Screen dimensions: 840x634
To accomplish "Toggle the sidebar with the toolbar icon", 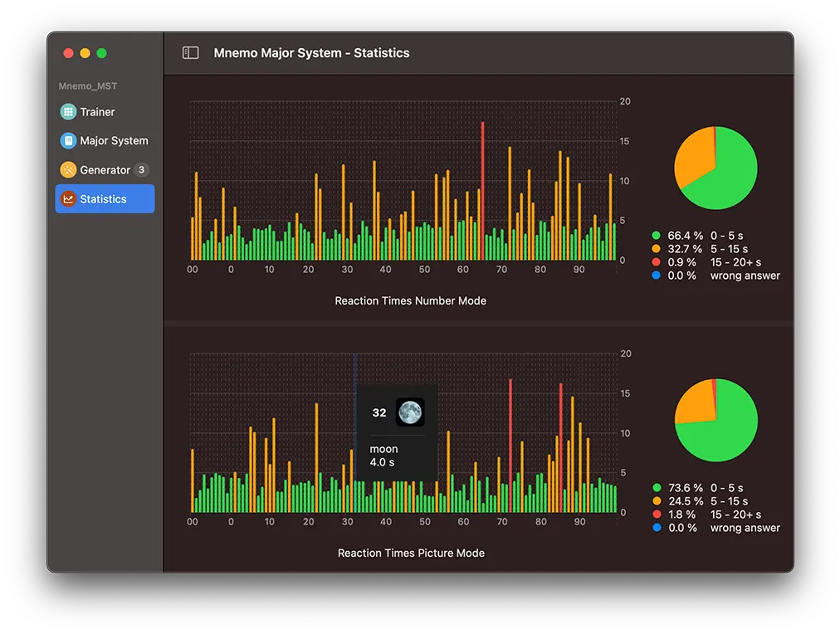I will click(x=190, y=51).
